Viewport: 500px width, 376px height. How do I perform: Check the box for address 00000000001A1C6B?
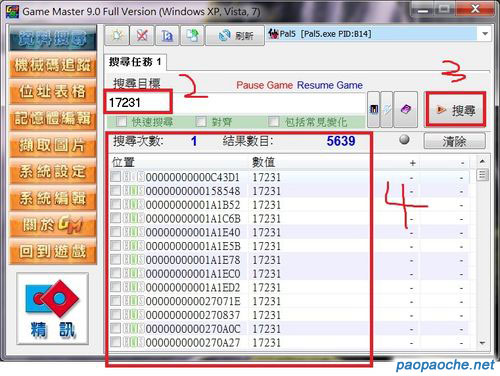116,218
